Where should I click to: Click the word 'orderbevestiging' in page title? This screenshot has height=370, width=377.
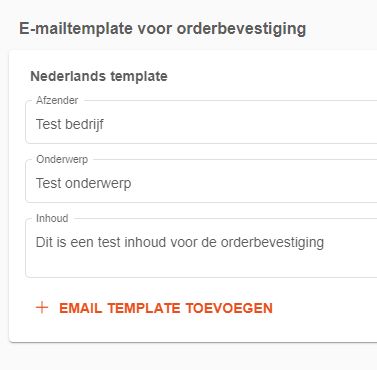tap(241, 29)
